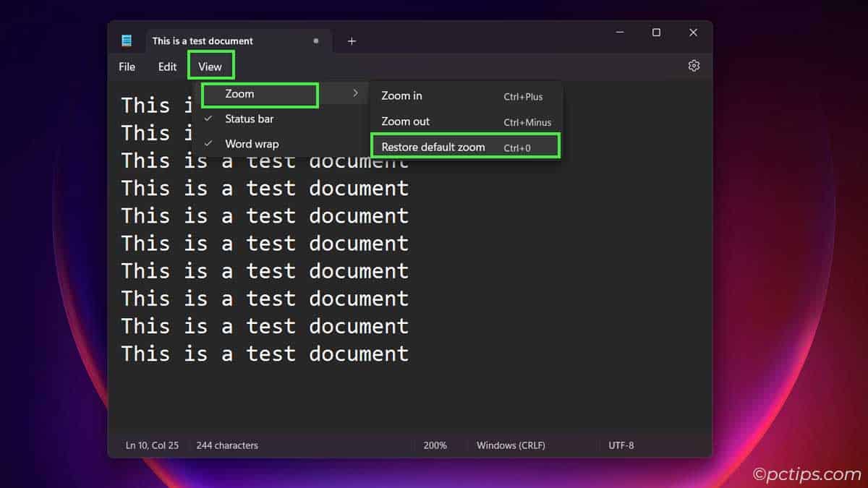Select Zoom out from the submenu
This screenshot has width=868, height=488.
point(405,121)
